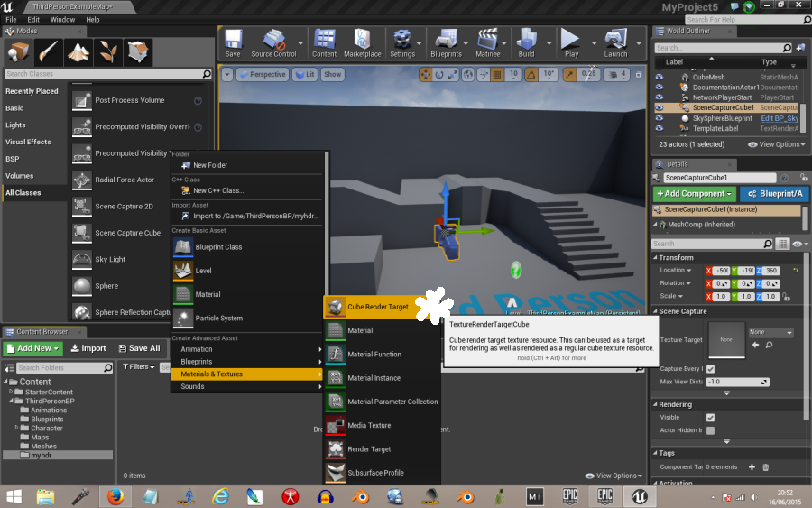Viewport: 812px width, 508px height.
Task: Collapse the Rendering section
Action: pos(655,404)
